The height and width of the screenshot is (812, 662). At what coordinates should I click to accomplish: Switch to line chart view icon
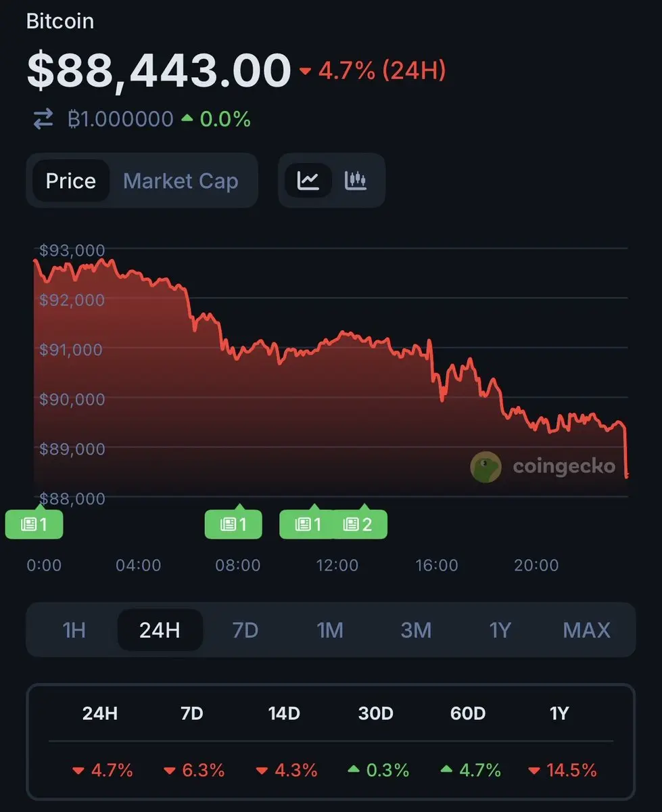[308, 181]
